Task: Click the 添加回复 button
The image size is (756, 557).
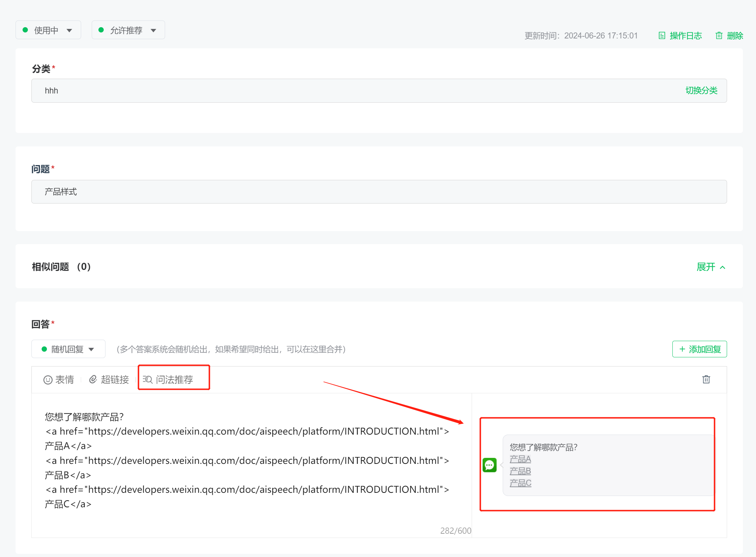Action: click(x=700, y=349)
